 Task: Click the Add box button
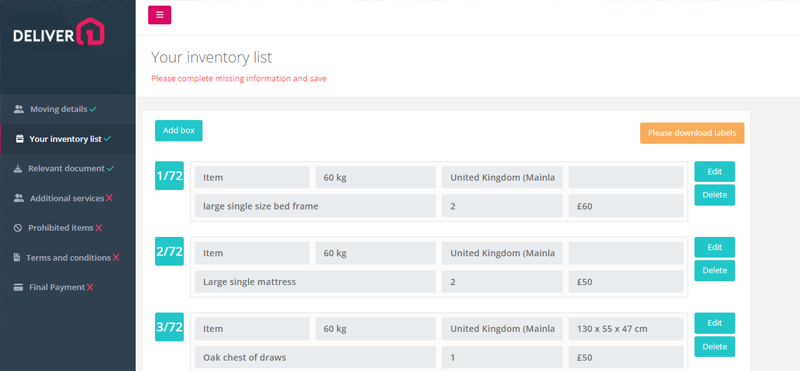pos(179,131)
